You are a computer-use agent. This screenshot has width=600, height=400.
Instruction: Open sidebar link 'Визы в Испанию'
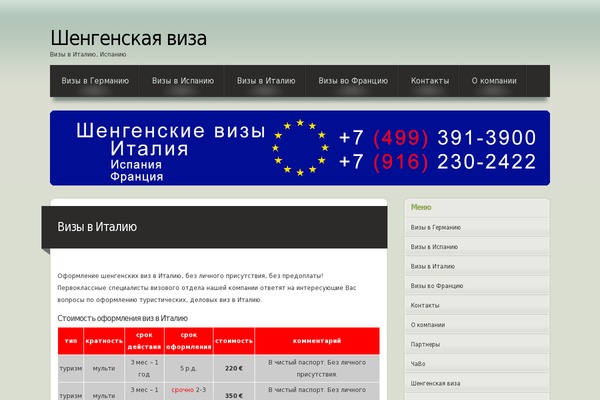[434, 247]
